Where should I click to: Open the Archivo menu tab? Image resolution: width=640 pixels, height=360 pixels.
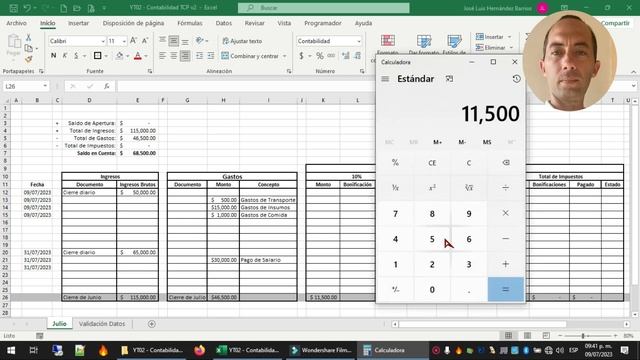tap(16, 23)
